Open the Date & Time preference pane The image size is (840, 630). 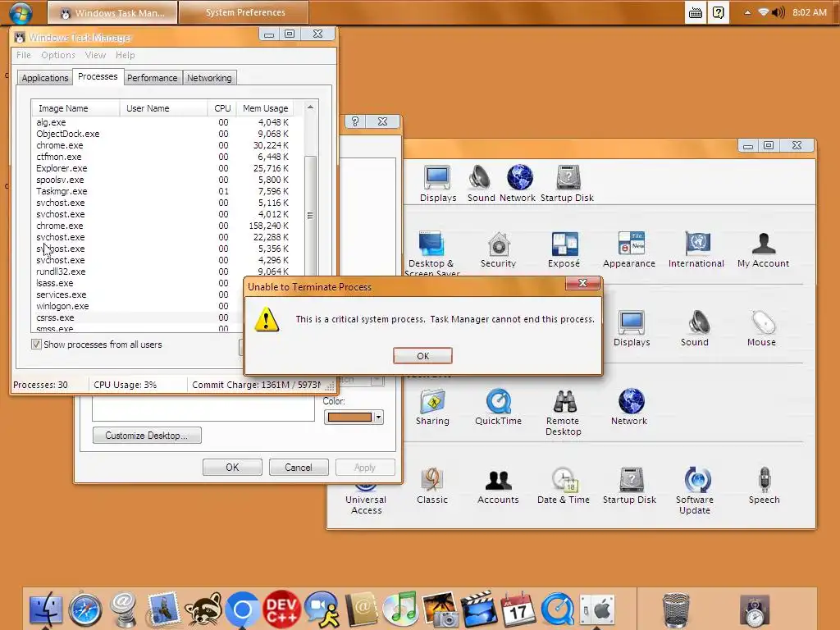pos(564,486)
